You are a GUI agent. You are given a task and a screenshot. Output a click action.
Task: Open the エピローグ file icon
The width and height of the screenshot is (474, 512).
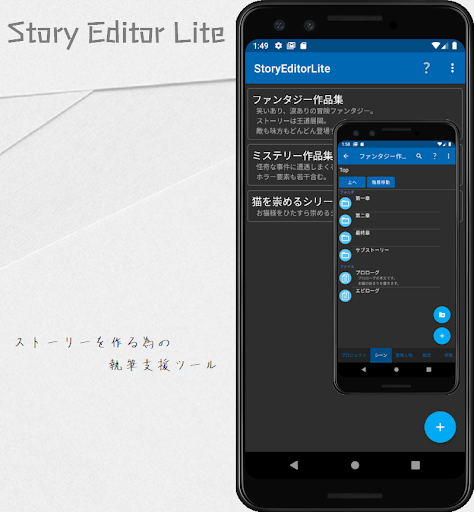pos(345,296)
